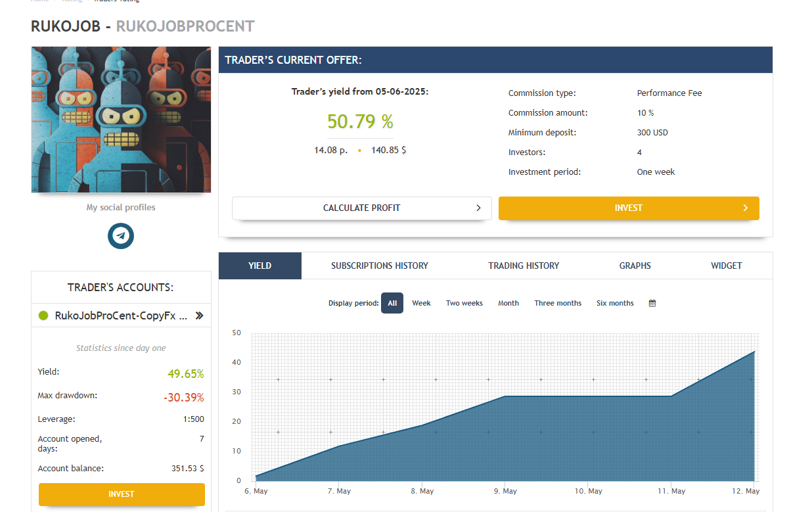
Task: Select the Two weeks display period
Action: point(464,303)
